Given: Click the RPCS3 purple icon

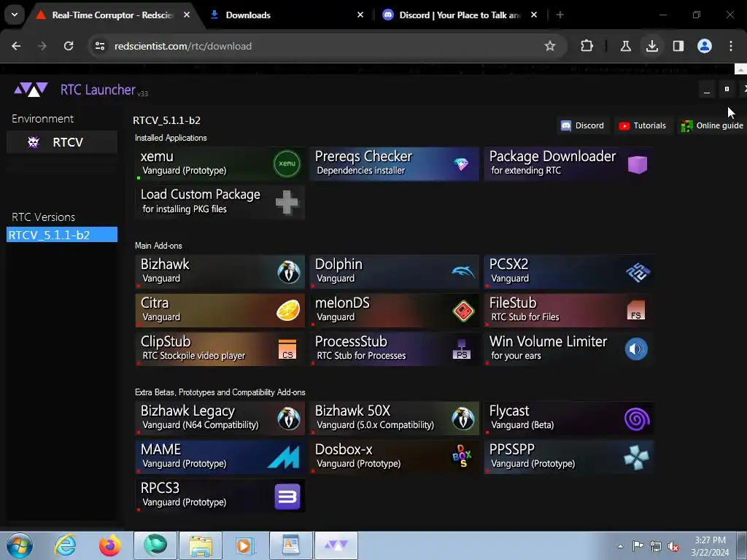Looking at the screenshot, I should pos(287,497).
